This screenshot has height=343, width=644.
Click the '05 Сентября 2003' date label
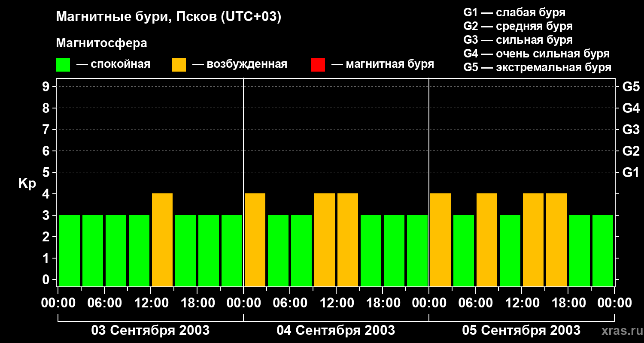pos(521,331)
